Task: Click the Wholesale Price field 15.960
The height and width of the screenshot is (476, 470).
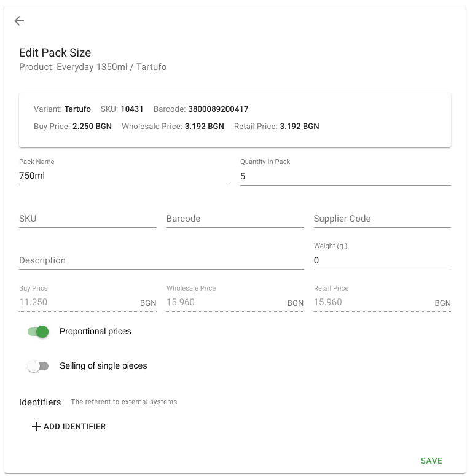Action: (x=235, y=302)
